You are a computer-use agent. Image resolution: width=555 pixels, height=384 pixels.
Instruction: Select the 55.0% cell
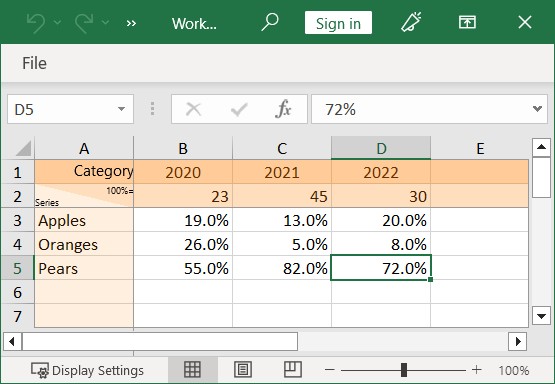(183, 268)
